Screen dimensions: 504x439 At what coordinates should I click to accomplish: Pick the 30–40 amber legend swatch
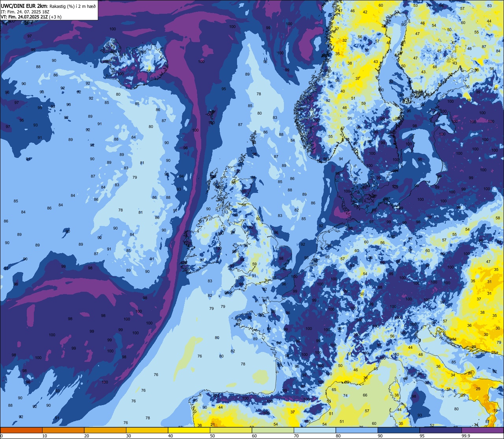[147, 430]
